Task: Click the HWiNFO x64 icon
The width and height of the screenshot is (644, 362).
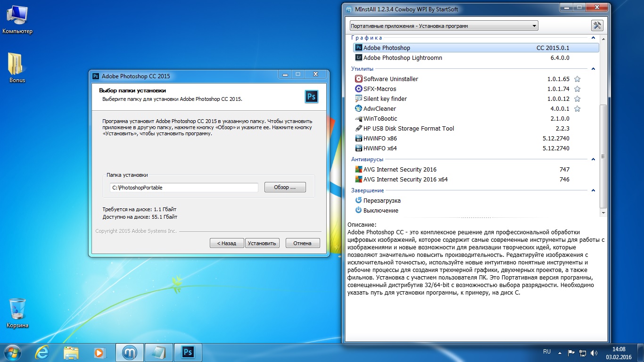Action: pos(359,148)
